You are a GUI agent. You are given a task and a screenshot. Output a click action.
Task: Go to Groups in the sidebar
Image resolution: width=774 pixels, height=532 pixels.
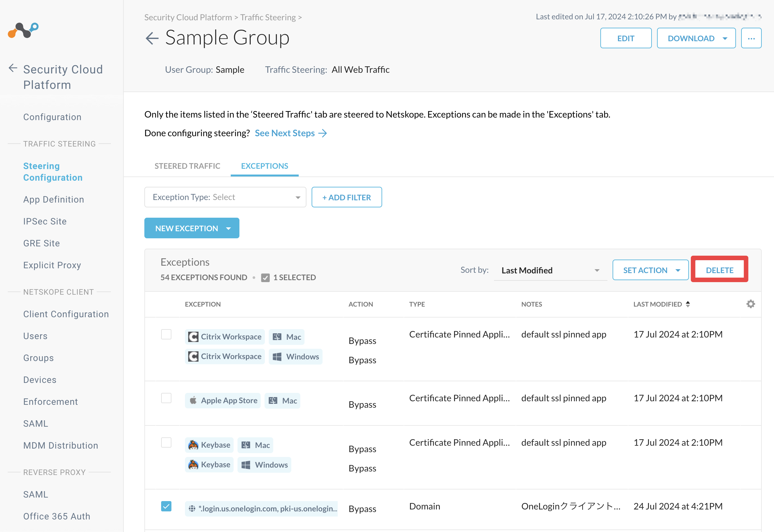pyautogui.click(x=39, y=358)
